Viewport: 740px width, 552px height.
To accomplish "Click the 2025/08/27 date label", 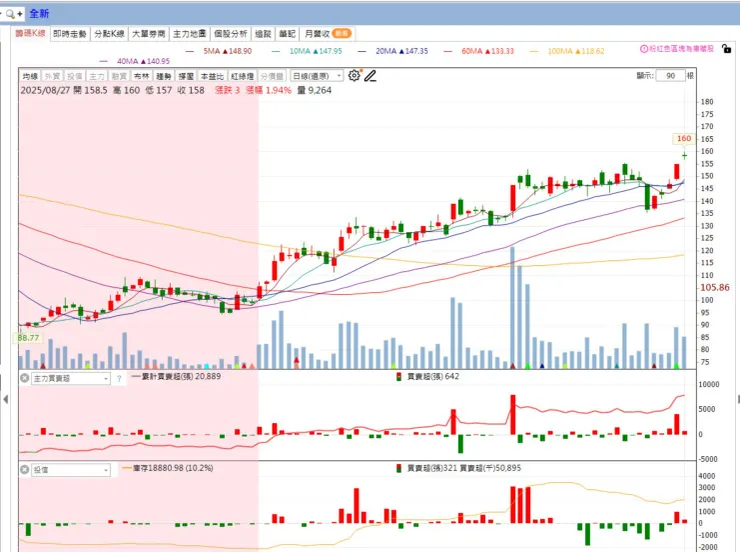I will 45,90.
